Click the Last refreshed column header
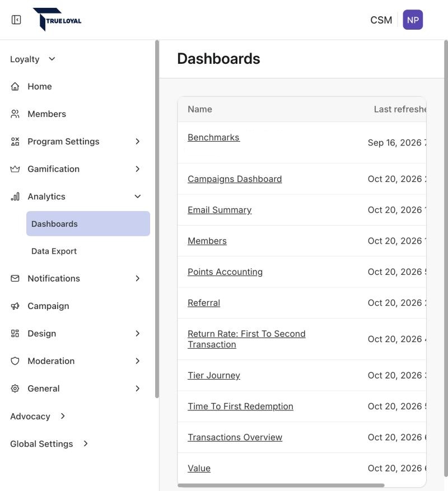 click(400, 109)
